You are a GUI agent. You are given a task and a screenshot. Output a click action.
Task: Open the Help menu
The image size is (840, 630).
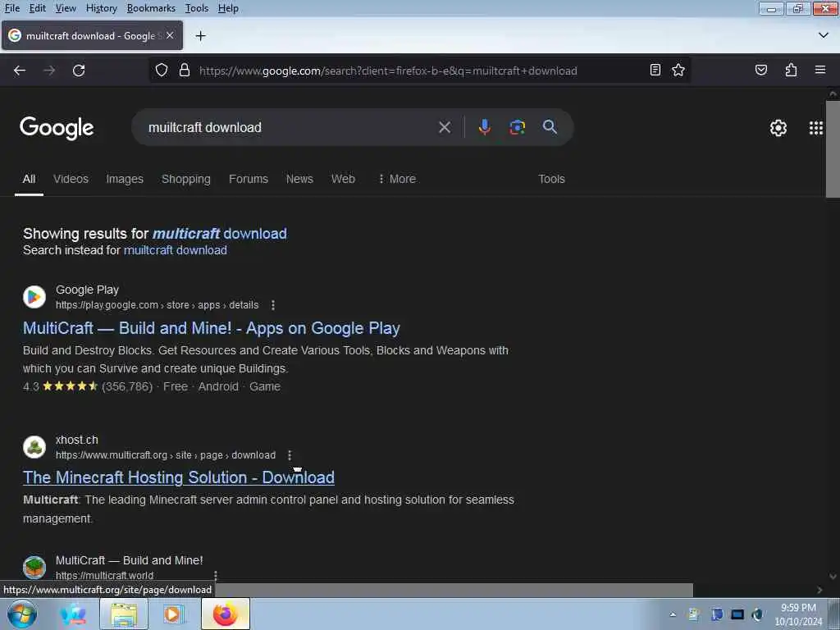pyautogui.click(x=228, y=8)
